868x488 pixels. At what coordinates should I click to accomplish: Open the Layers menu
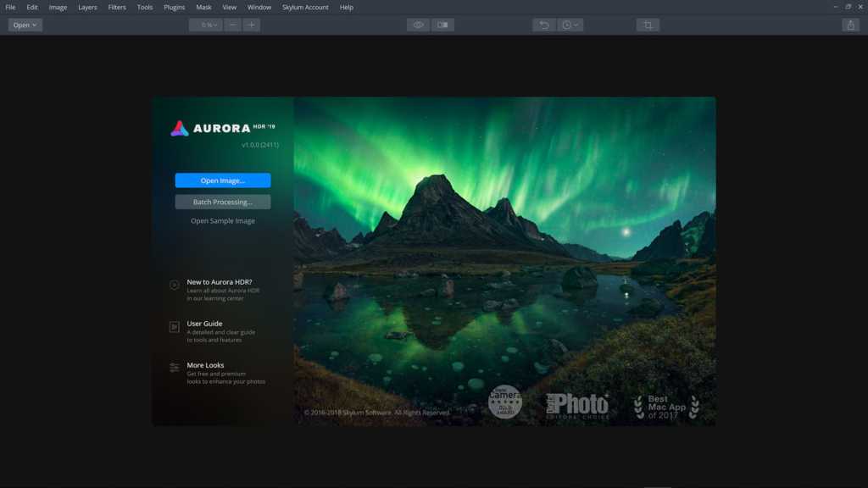pyautogui.click(x=87, y=7)
